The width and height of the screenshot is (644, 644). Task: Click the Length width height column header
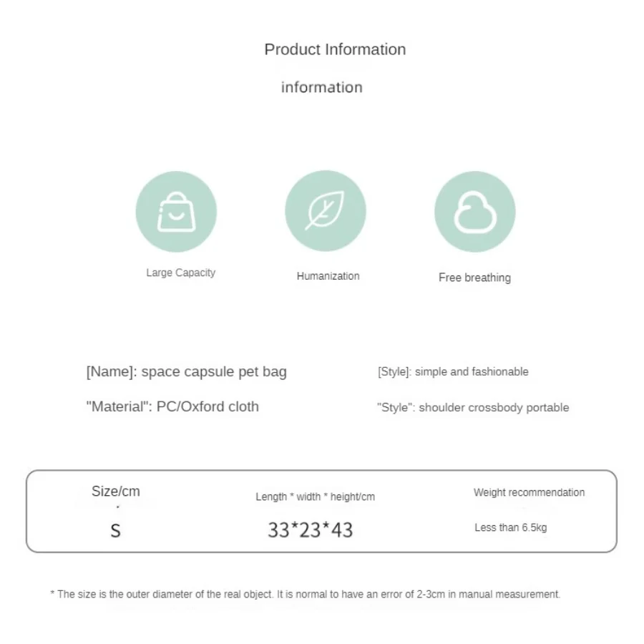click(316, 497)
